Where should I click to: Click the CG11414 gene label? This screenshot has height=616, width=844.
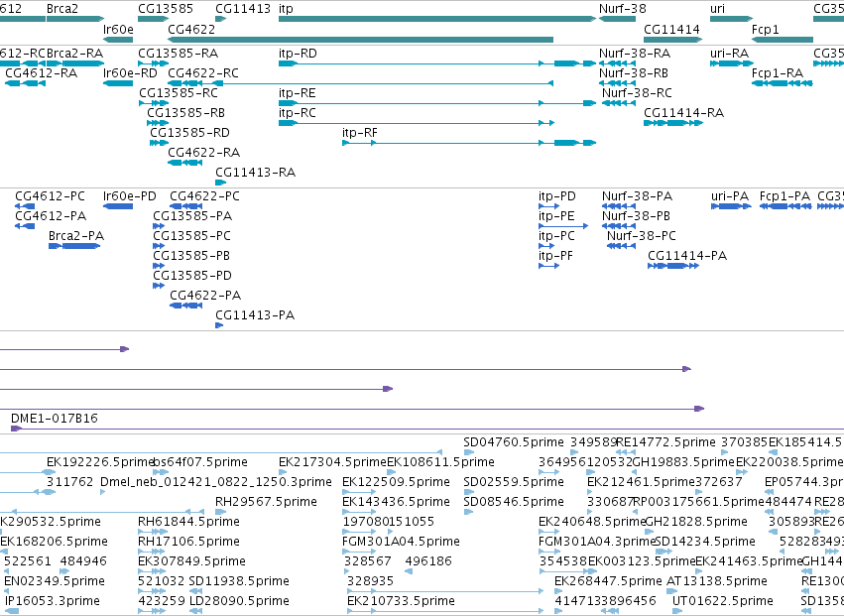[671, 29]
